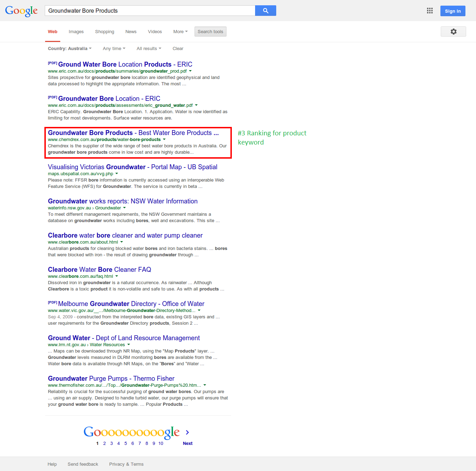Expand arrow next to chemdrex.com.au URL

(164, 139)
